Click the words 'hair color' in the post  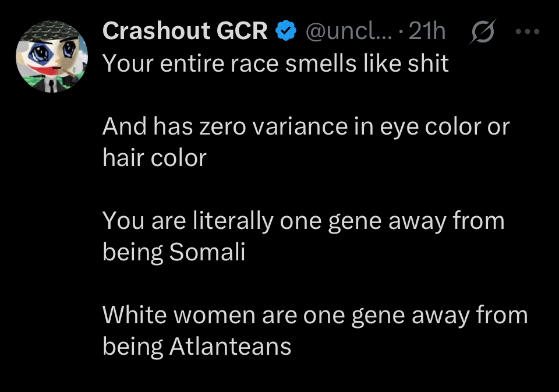tap(154, 158)
